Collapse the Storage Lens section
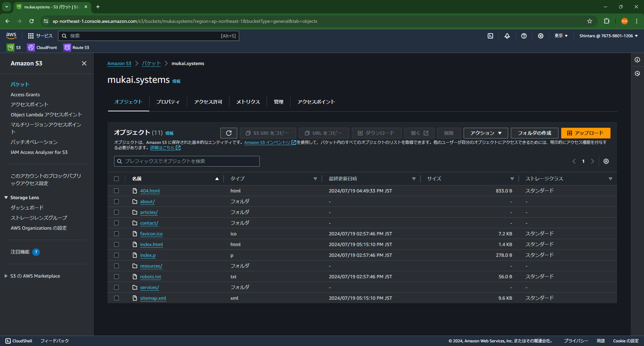The height and width of the screenshot is (346, 644). point(6,197)
